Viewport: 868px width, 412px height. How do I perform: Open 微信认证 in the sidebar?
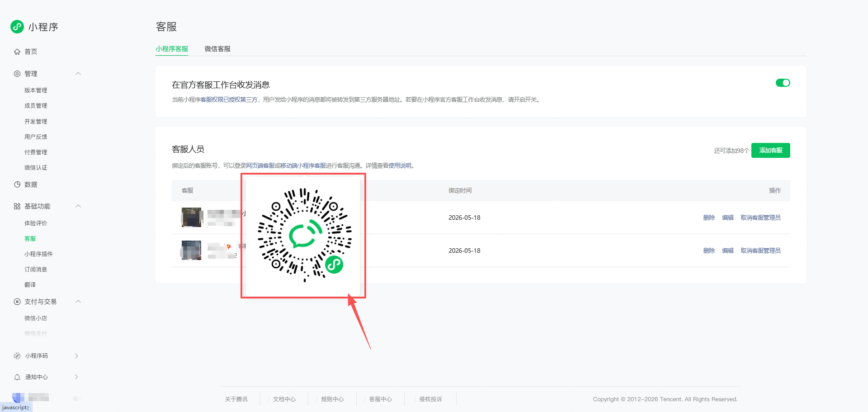click(36, 168)
